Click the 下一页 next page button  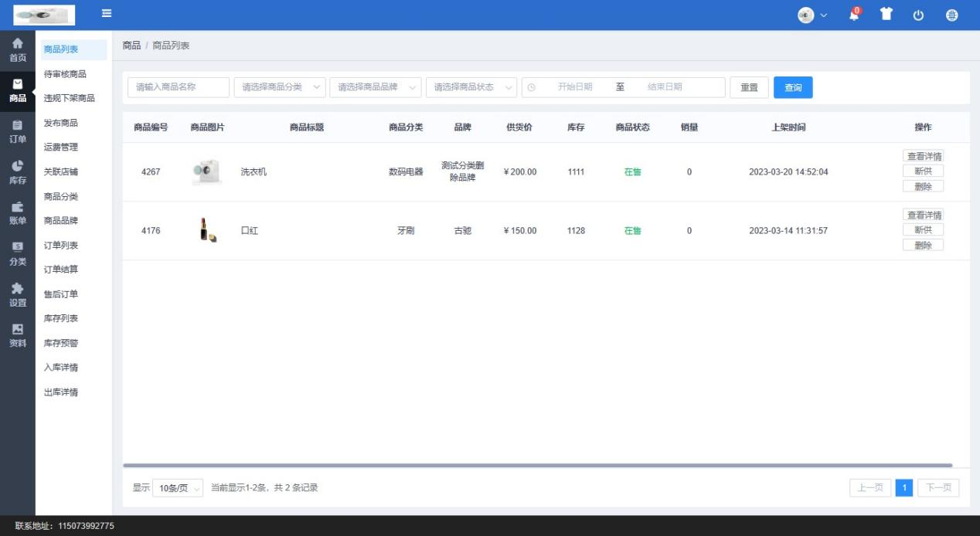click(x=938, y=488)
